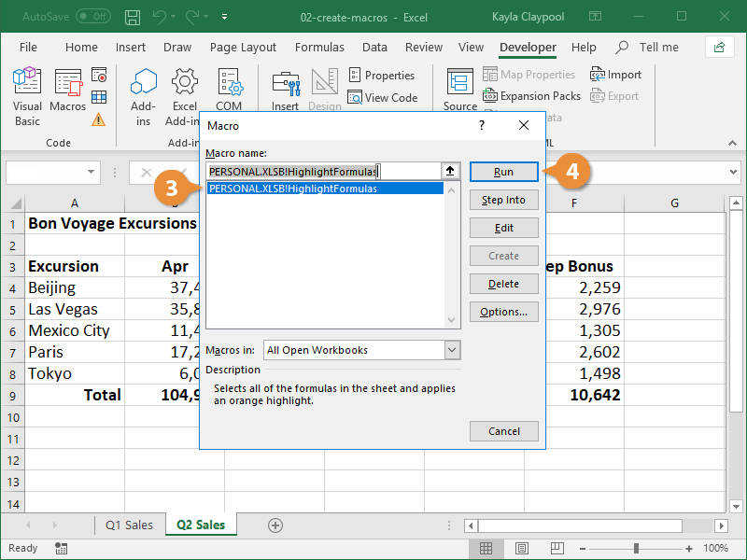Click the macro name collapse-dialog icon
This screenshot has width=747, height=560.
coord(450,171)
